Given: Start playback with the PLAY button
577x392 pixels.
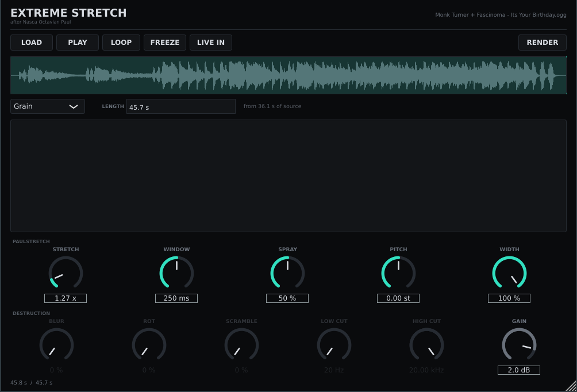Looking at the screenshot, I should (78, 43).
